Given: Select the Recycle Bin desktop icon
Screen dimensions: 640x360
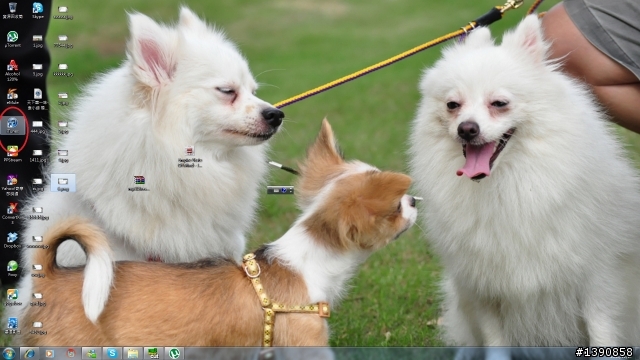Looking at the screenshot, I should (x=13, y=11).
